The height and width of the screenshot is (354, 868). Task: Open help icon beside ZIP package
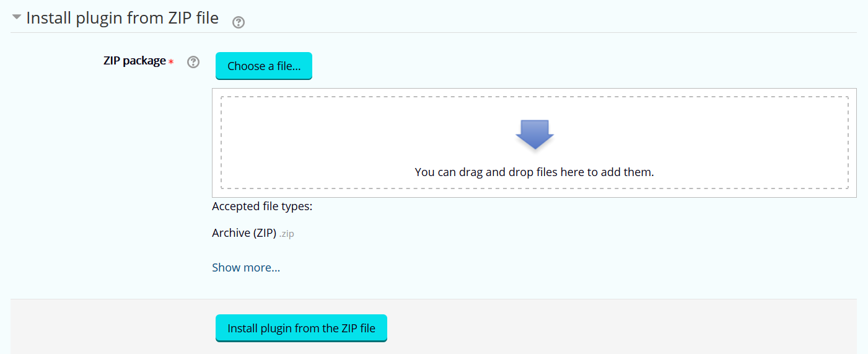(x=193, y=62)
